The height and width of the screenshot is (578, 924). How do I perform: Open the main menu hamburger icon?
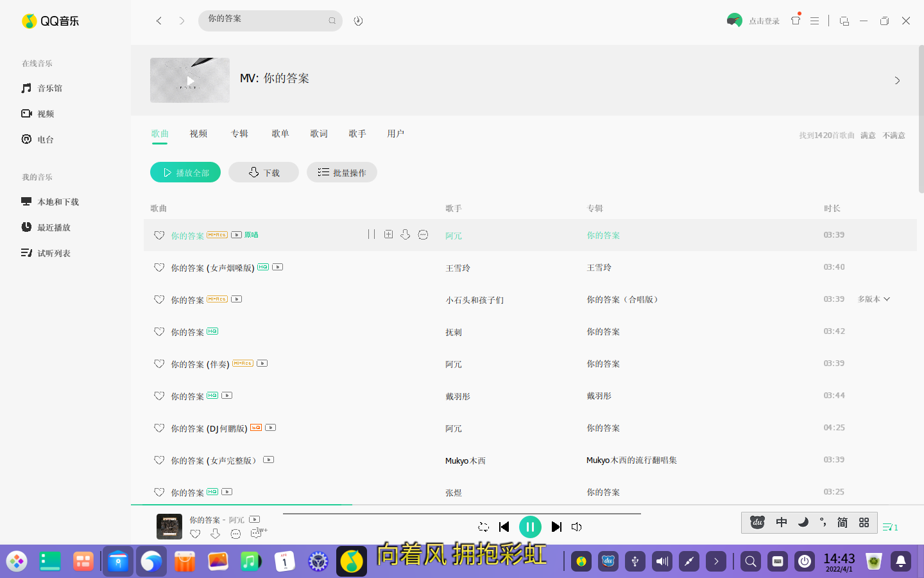click(x=814, y=21)
